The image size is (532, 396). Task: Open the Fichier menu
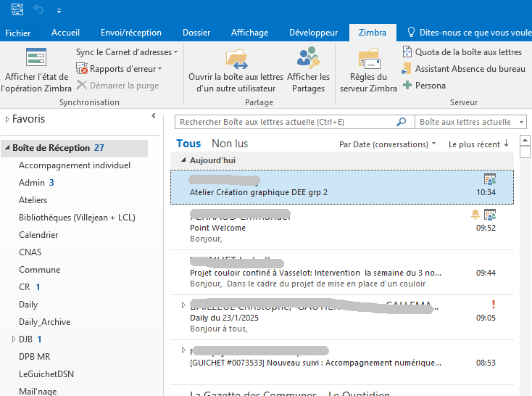click(18, 33)
